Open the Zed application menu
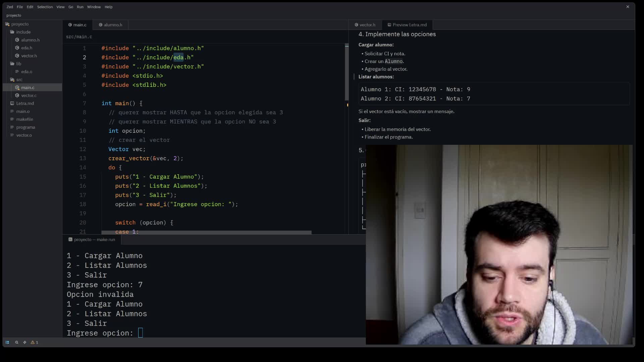 pos(10,7)
